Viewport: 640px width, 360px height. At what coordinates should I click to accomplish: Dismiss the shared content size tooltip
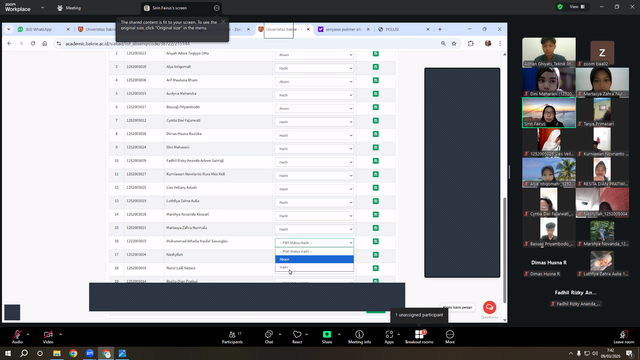[x=223, y=22]
